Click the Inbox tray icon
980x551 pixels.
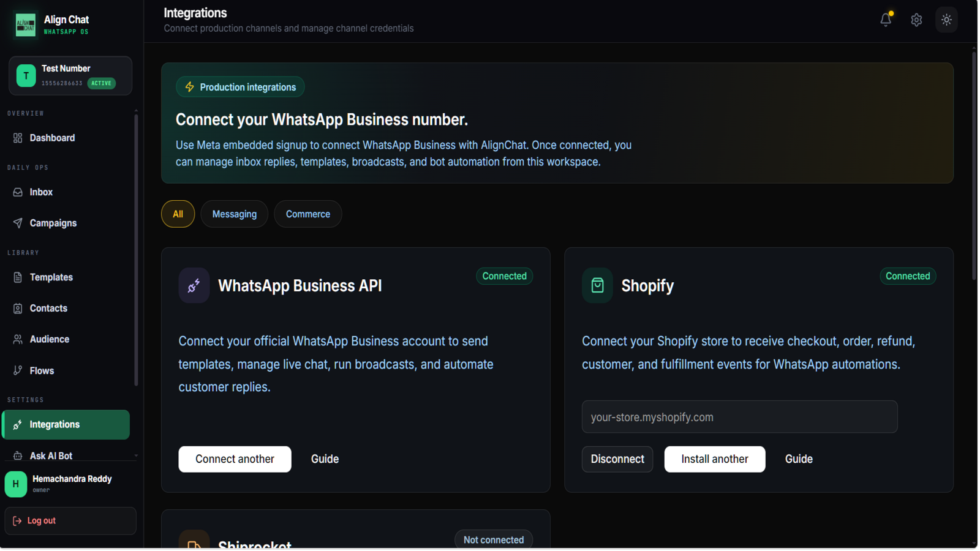[18, 192]
